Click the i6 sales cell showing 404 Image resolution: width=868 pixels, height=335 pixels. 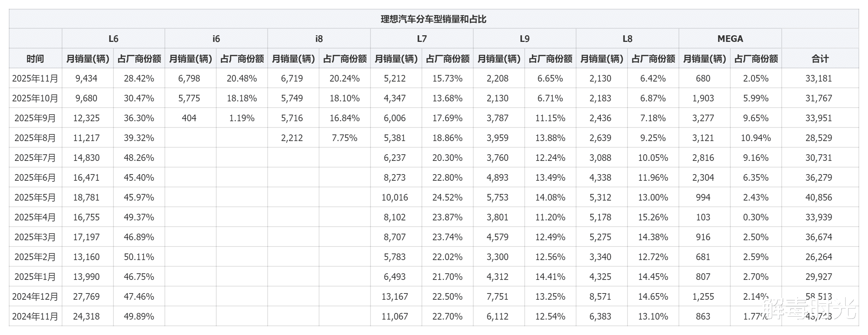coord(189,118)
